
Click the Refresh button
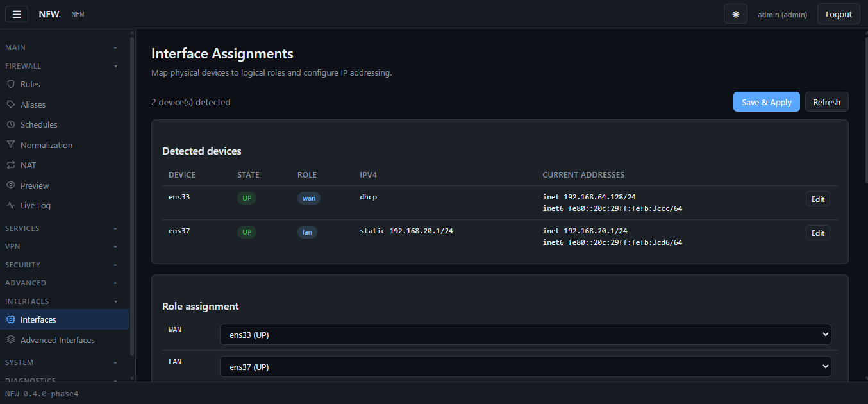coord(826,102)
